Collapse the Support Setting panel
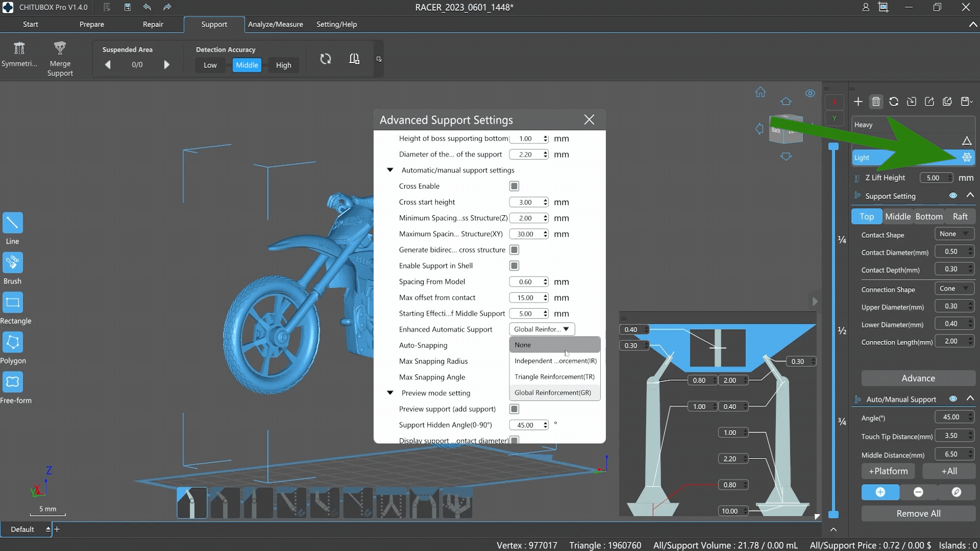 970,195
